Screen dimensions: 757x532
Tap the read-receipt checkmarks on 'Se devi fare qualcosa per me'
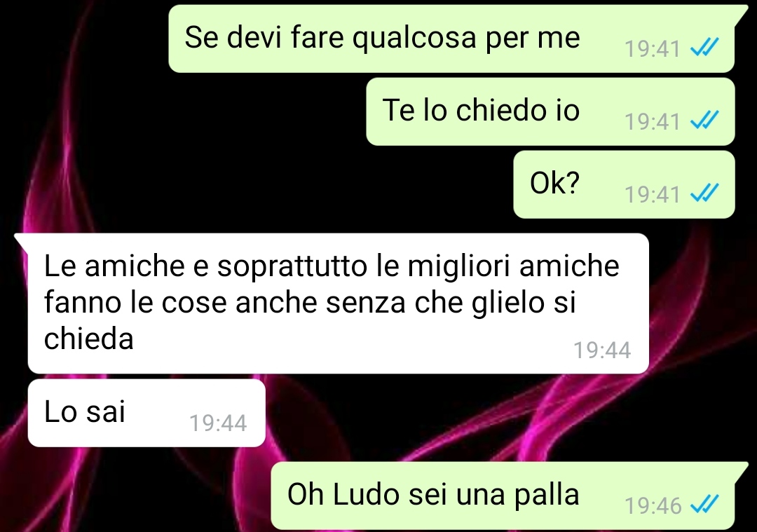(704, 47)
